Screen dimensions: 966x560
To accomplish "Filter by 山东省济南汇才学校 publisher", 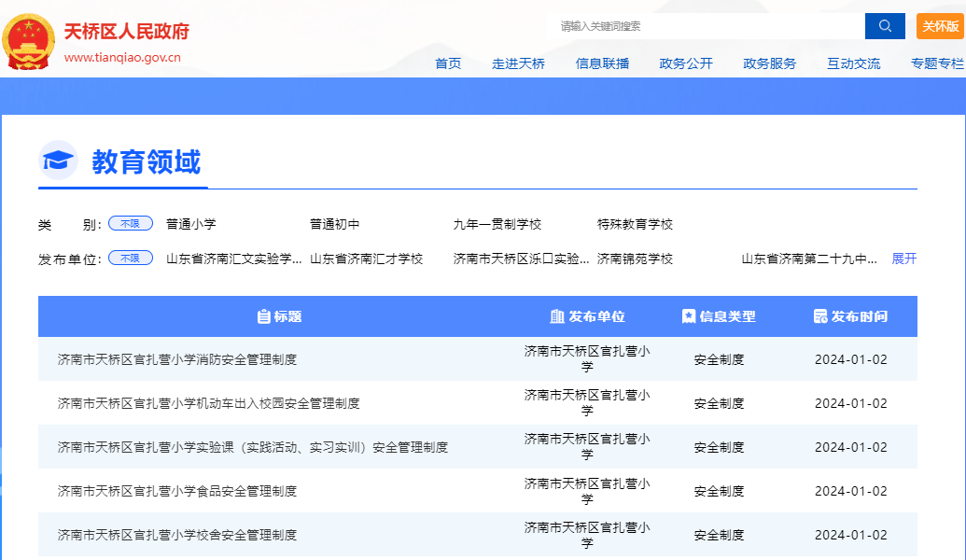I will pyautogui.click(x=366, y=259).
